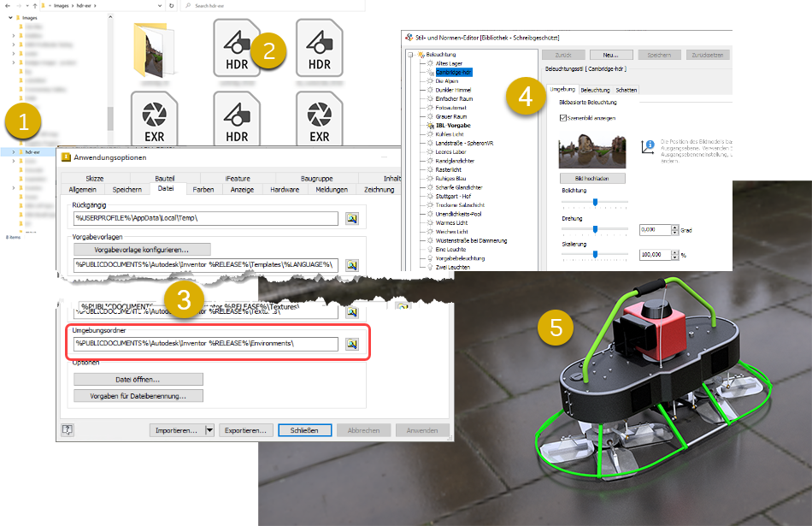The image size is (812, 526).
Task: Select the Altes Lager lighting style
Action: pyautogui.click(x=449, y=63)
